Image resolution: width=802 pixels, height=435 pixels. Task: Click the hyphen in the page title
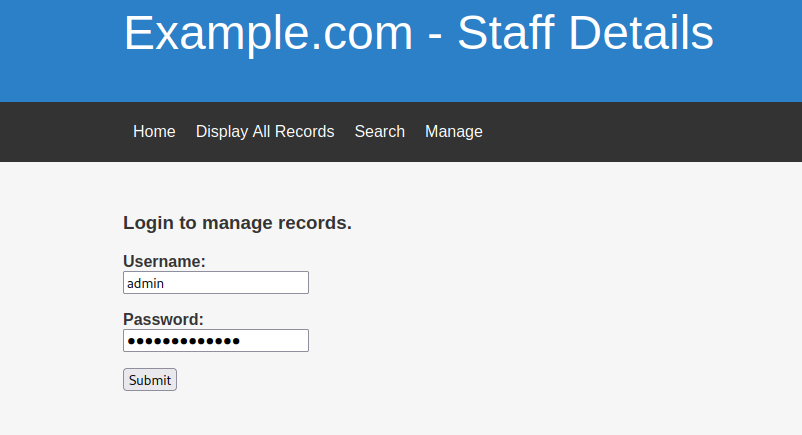435,36
